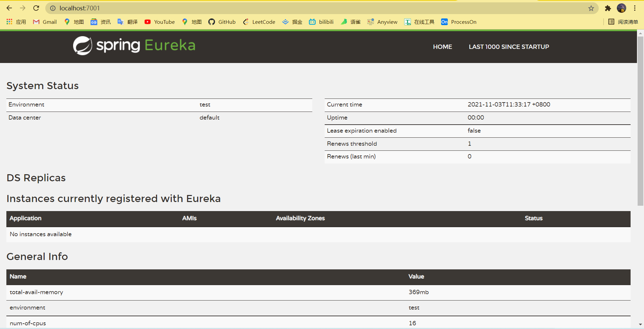This screenshot has height=329, width=644.
Task: Open the bilibili bookmark
Action: pos(321,22)
